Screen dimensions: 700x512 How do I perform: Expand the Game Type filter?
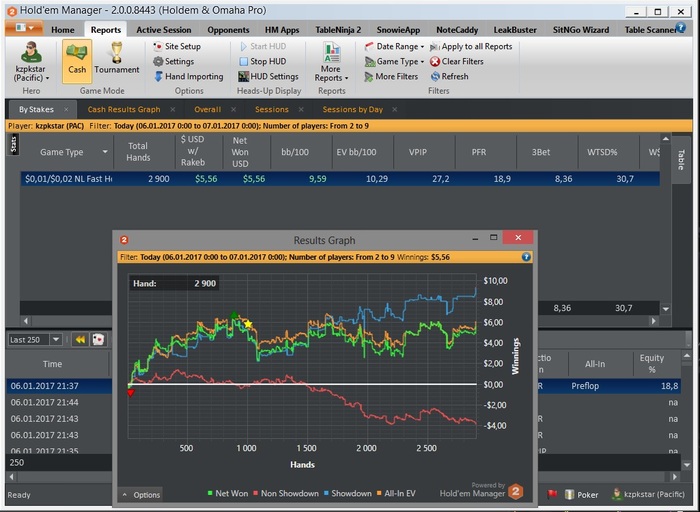click(x=394, y=61)
